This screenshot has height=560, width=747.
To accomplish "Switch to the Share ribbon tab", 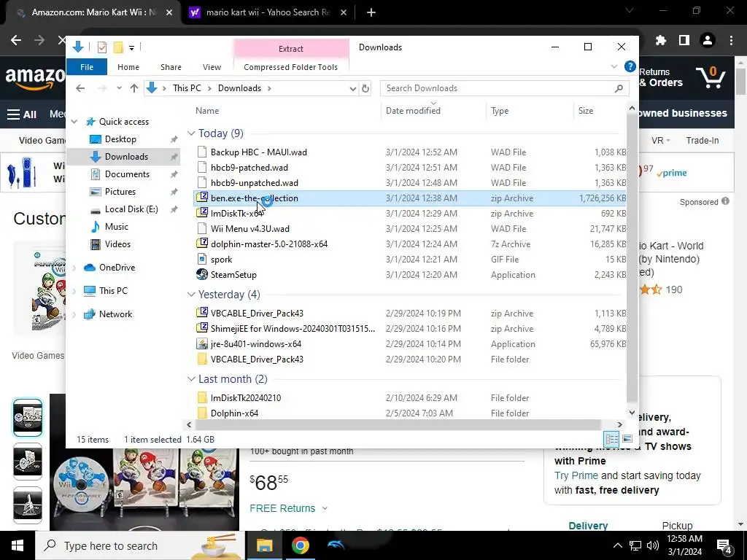I will click(171, 67).
